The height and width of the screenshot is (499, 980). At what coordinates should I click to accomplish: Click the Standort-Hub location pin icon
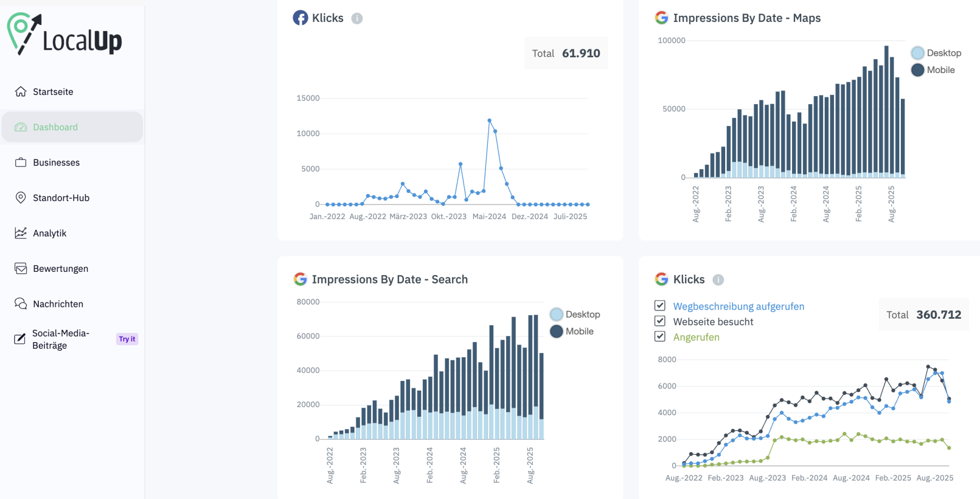click(20, 198)
